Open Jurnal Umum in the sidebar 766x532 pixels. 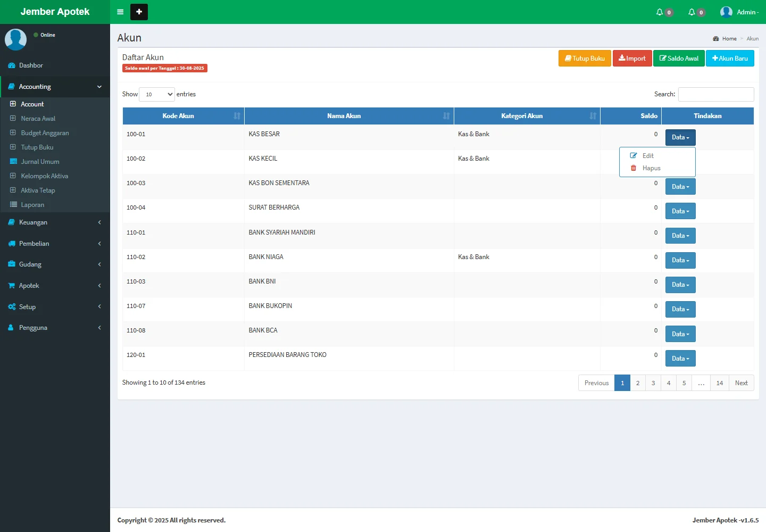click(x=40, y=162)
